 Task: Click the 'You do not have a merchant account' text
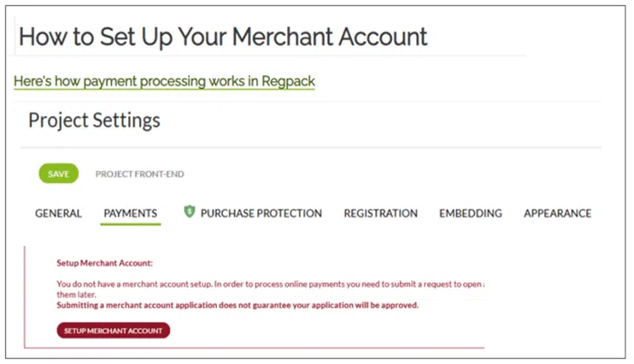click(256, 284)
